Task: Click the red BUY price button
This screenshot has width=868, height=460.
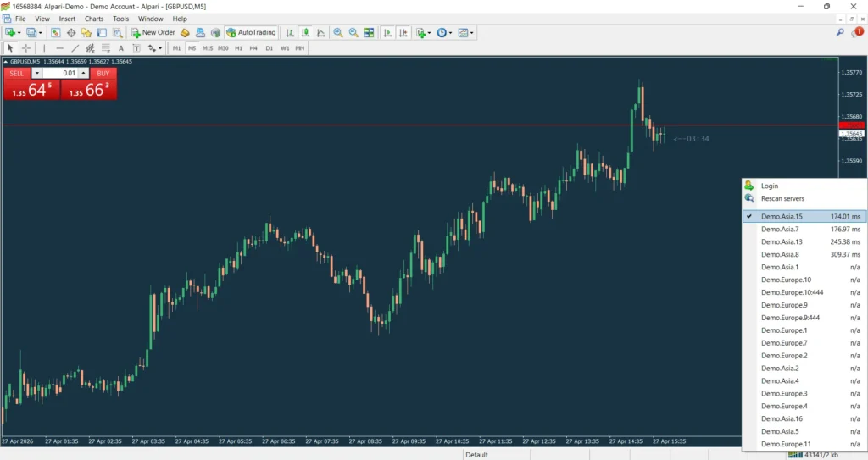Action: 88,90
